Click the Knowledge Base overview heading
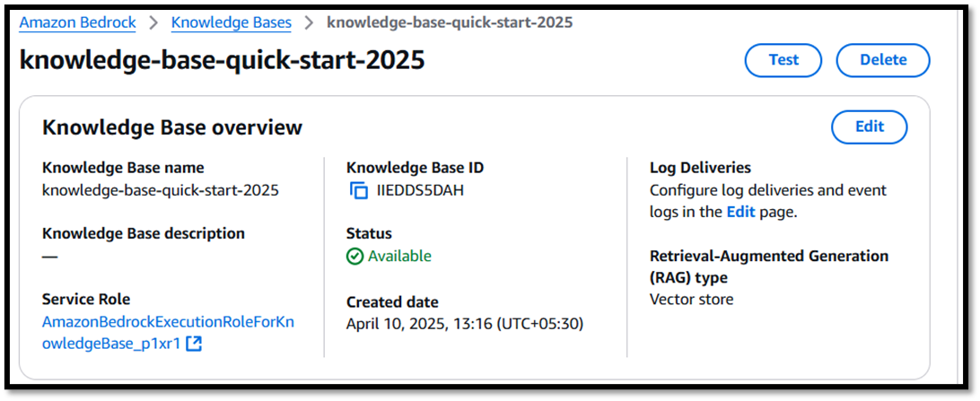This screenshot has width=980, height=401. tap(172, 127)
